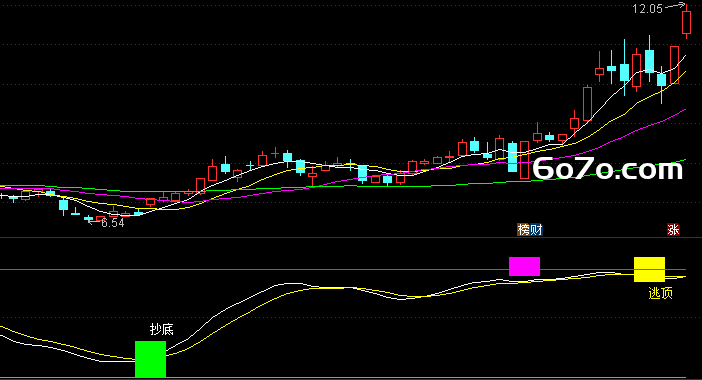Click the 逃顶 text label
Viewport: 702px width, 380px height.
(x=660, y=293)
